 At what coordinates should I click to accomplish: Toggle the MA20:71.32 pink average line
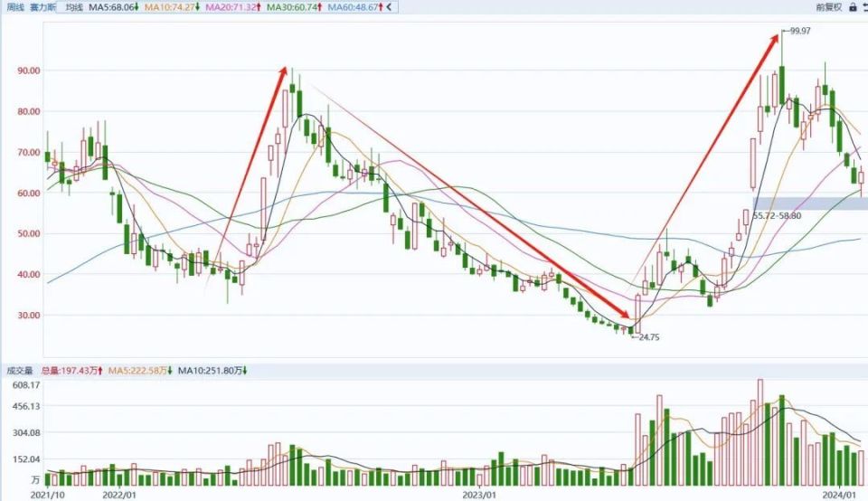tap(233, 7)
